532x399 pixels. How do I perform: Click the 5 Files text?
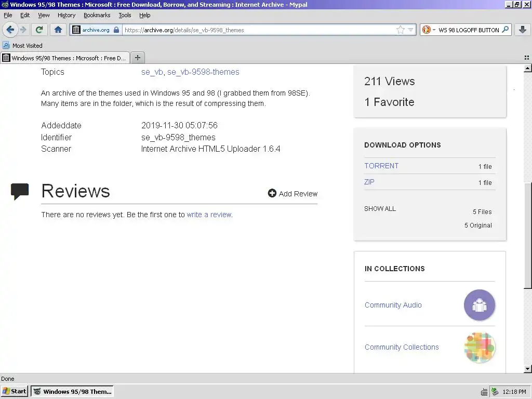(482, 212)
